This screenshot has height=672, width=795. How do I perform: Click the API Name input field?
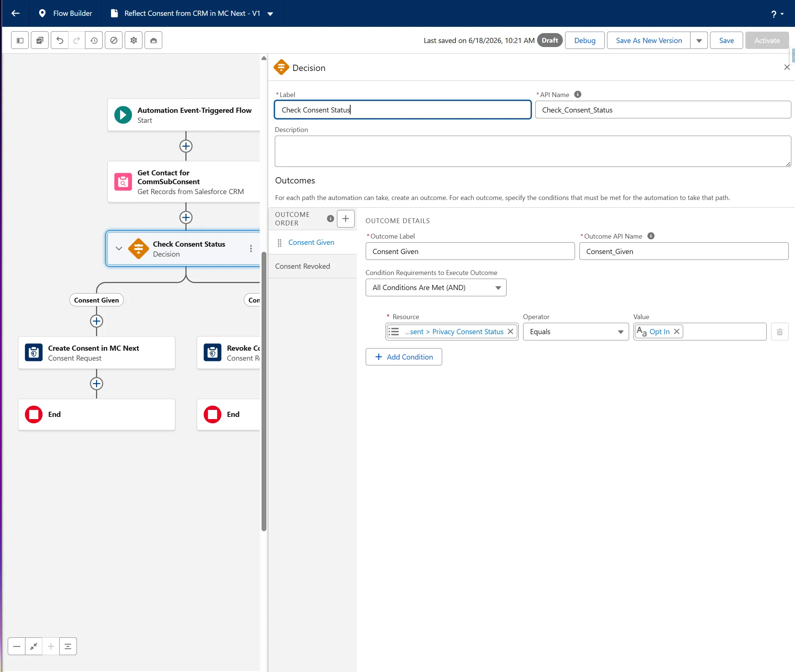pyautogui.click(x=663, y=110)
